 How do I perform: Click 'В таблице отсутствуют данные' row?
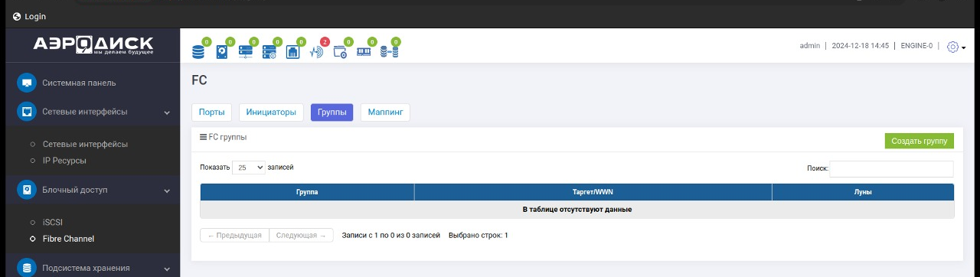click(x=577, y=210)
